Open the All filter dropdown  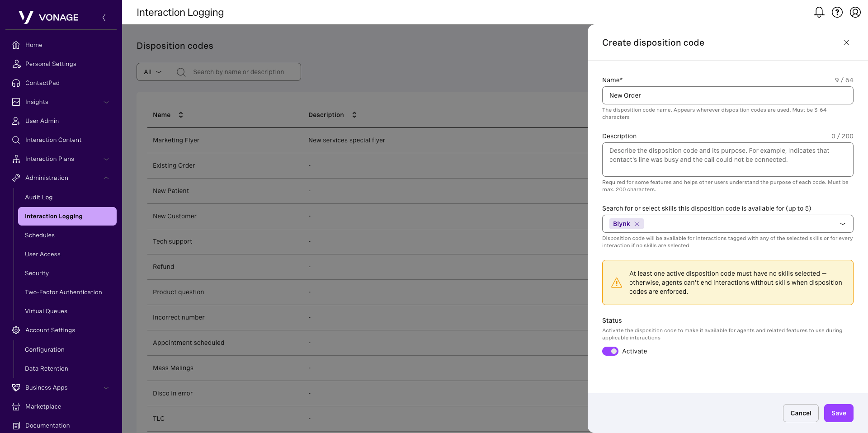coord(152,72)
